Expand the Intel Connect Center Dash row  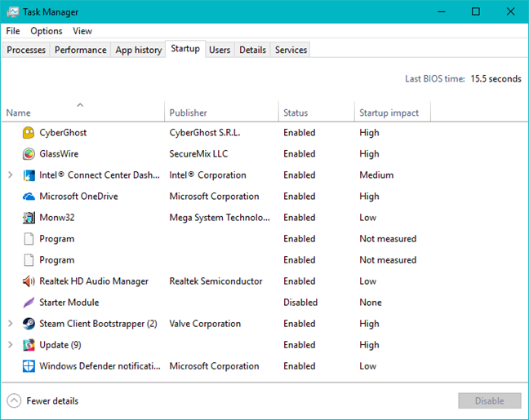click(11, 175)
